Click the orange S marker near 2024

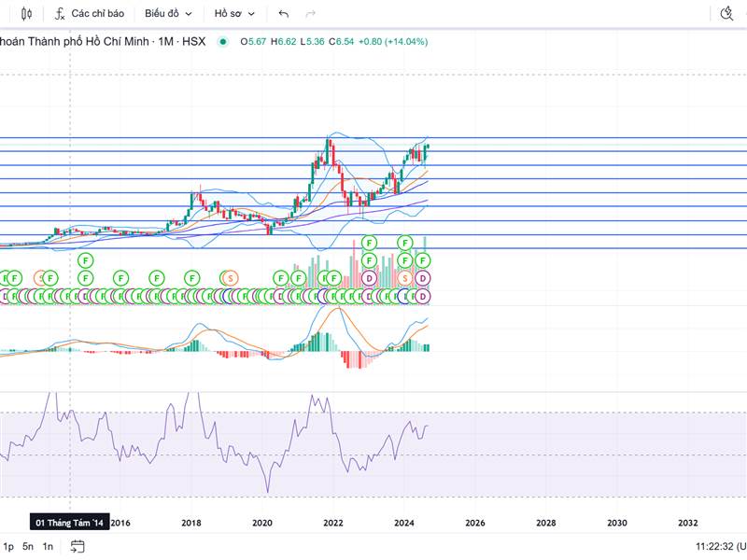coord(405,278)
